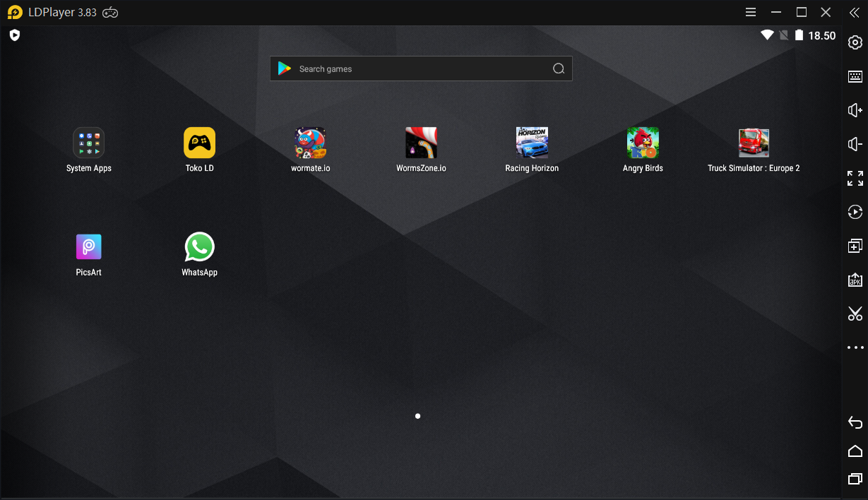Image resolution: width=868 pixels, height=500 pixels.
Task: Open LDPlayer settings gear in sidebar
Action: pyautogui.click(x=855, y=42)
